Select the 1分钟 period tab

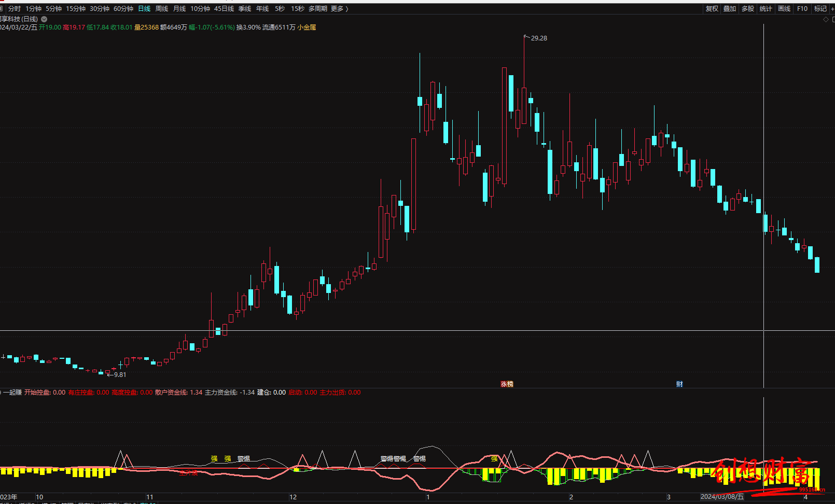[34, 9]
